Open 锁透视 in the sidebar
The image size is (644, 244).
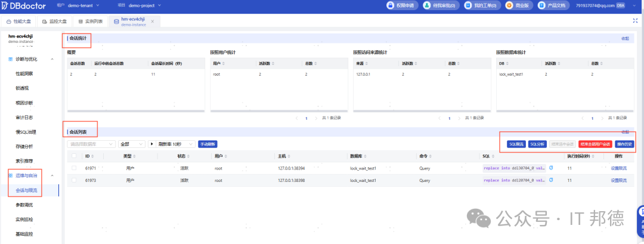(22, 88)
